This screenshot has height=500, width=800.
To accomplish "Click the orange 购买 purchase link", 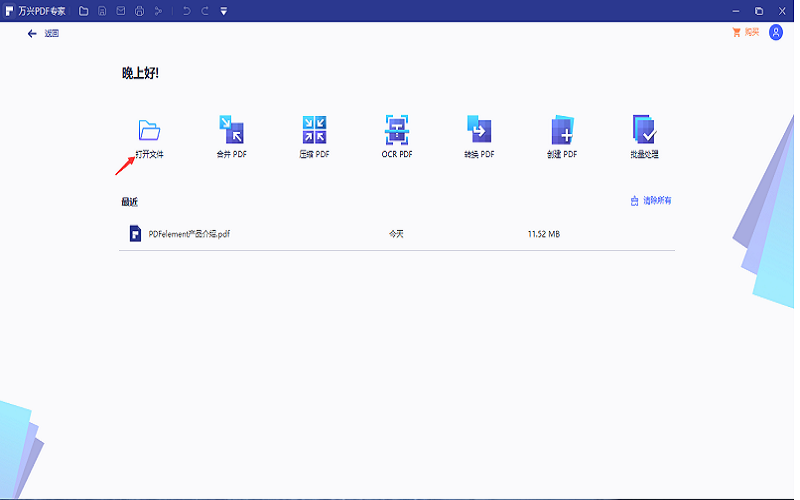I will 746,32.
